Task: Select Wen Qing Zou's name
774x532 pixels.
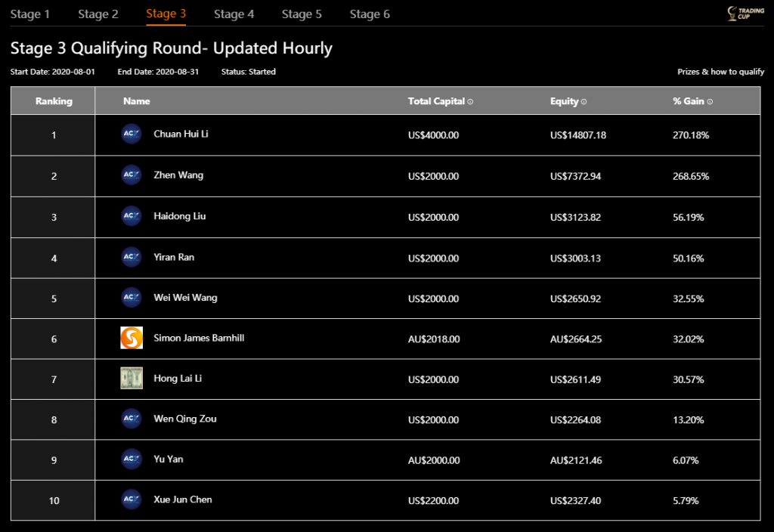Action: [184, 419]
